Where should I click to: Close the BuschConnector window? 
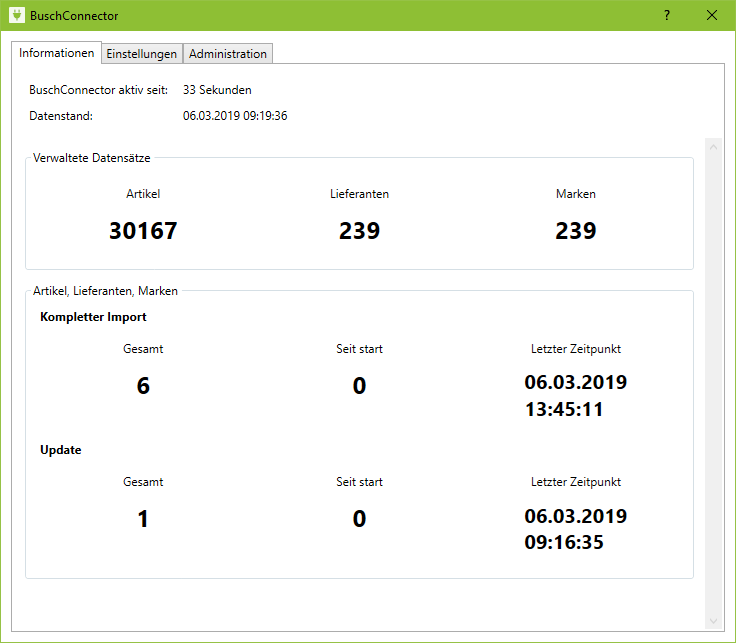tap(712, 16)
